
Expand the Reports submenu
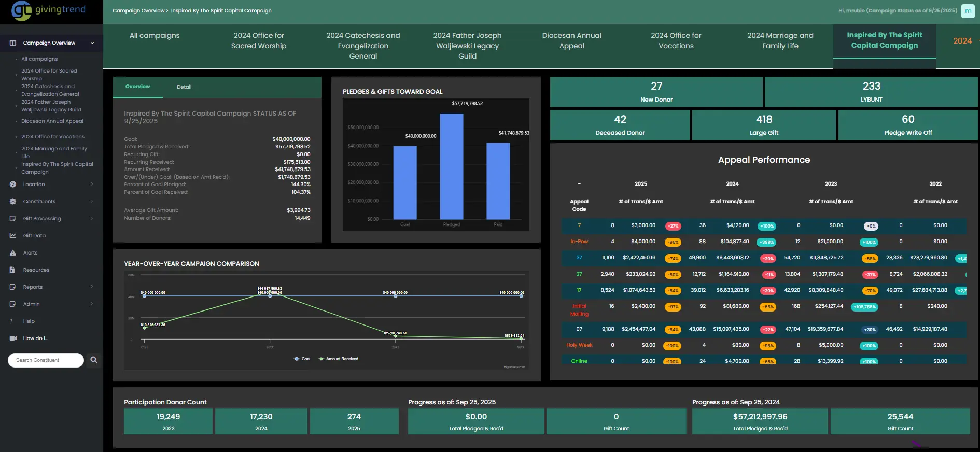click(x=92, y=287)
